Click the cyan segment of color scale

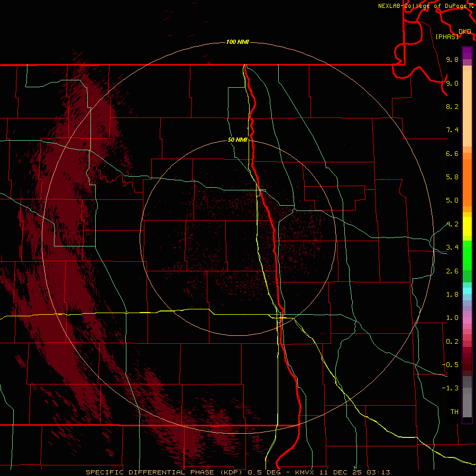(467, 291)
